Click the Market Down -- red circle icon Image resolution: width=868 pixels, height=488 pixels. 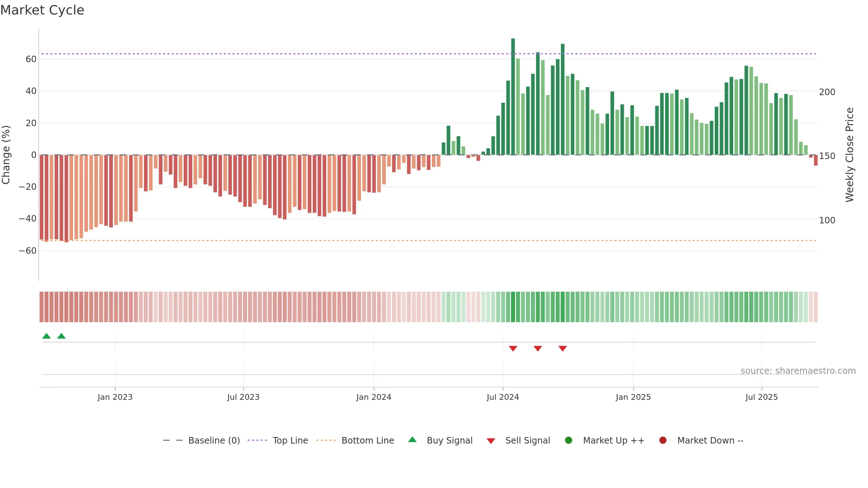pyautogui.click(x=663, y=440)
